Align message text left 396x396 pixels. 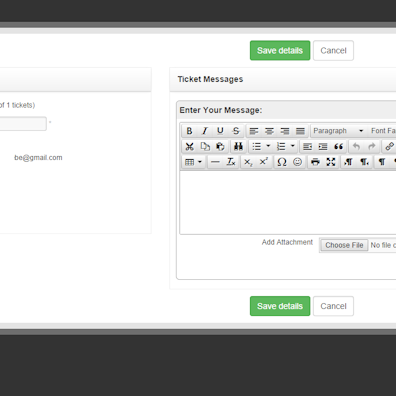(254, 131)
